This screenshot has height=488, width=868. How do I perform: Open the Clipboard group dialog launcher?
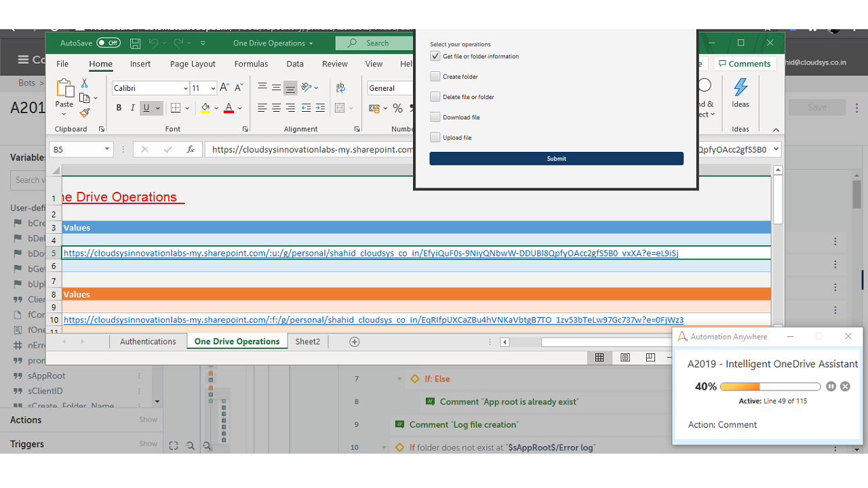pyautogui.click(x=102, y=129)
